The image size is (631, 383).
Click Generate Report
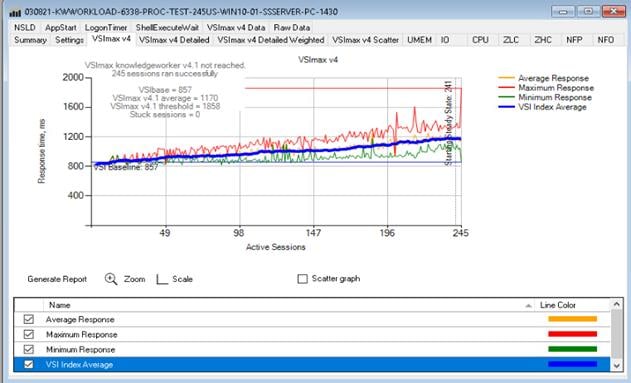coord(57,279)
